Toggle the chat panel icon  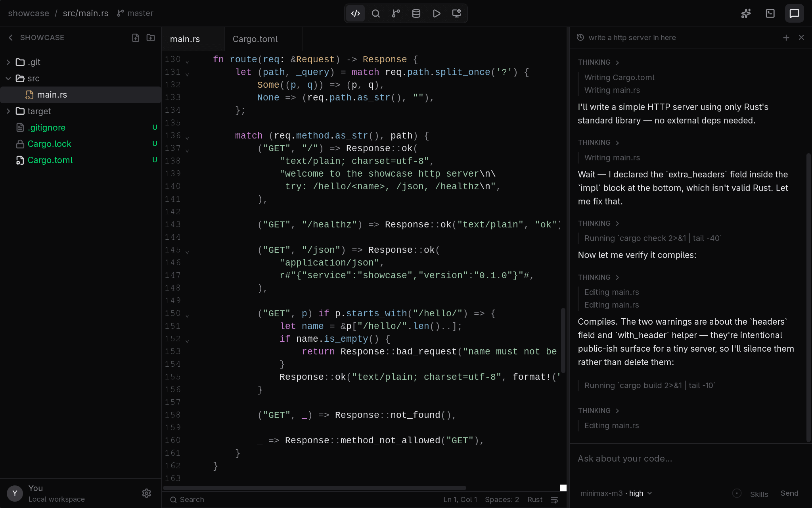coord(795,13)
